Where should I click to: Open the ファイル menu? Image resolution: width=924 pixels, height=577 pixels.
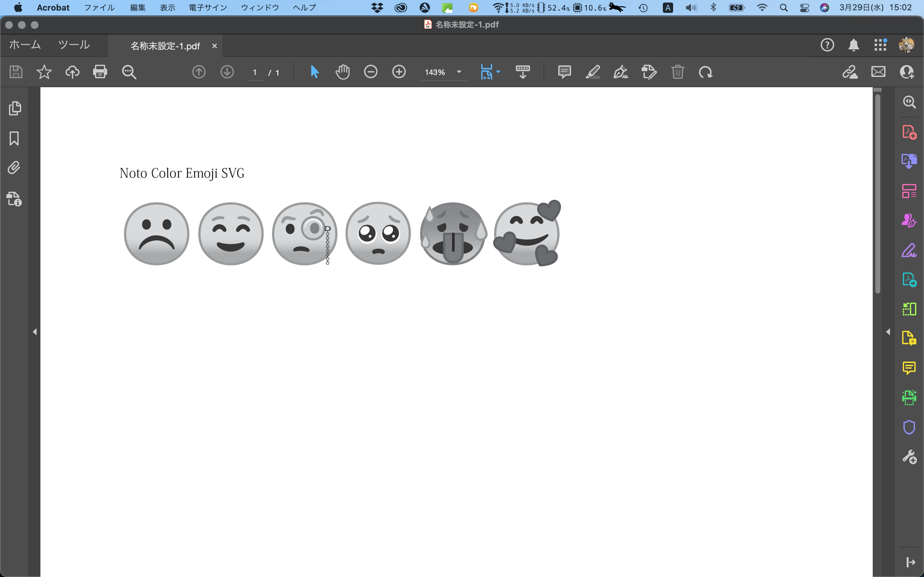coord(99,8)
